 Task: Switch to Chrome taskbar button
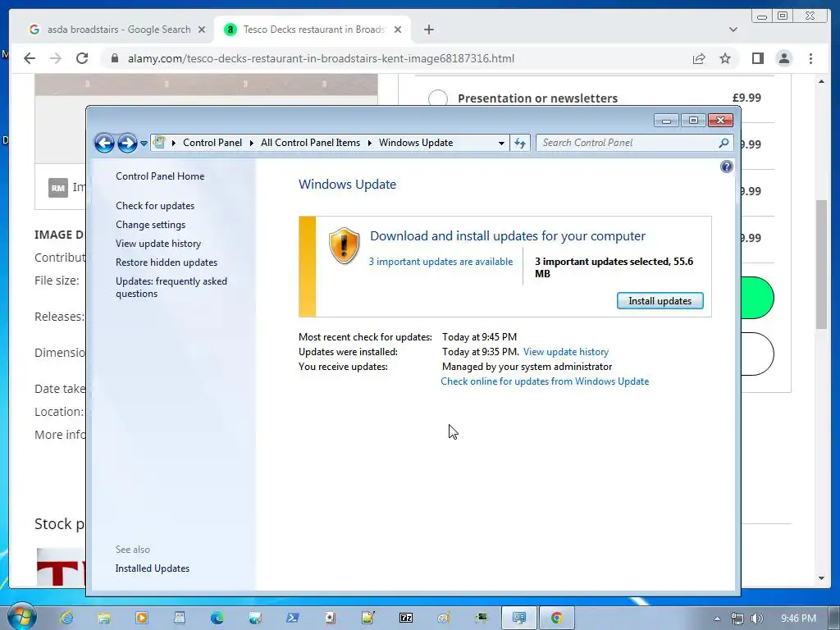tap(557, 618)
